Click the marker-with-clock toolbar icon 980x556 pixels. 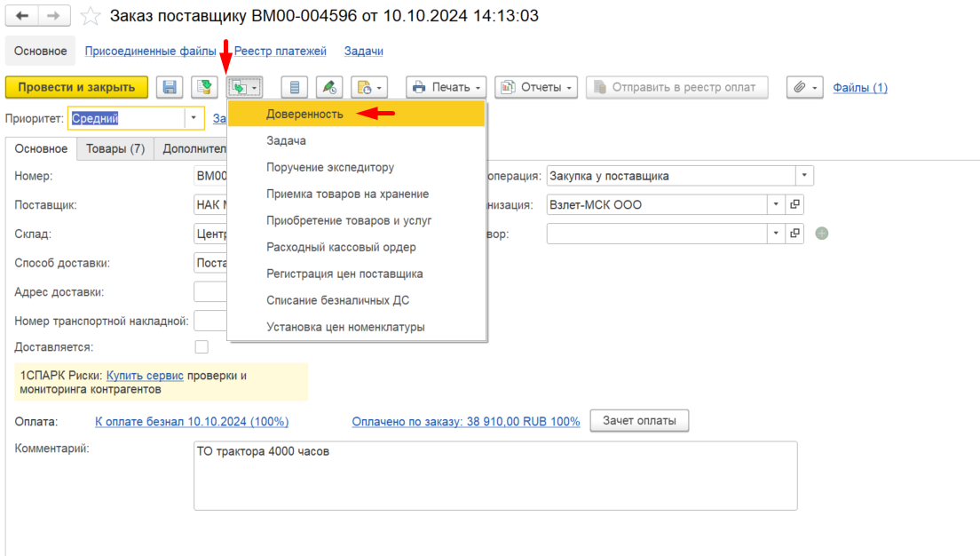(x=329, y=87)
